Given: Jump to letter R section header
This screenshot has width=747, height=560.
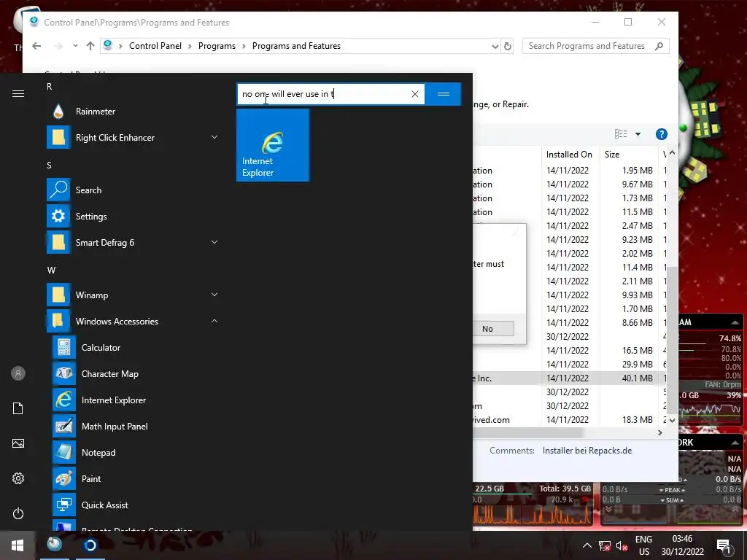Looking at the screenshot, I should pyautogui.click(x=49, y=87).
